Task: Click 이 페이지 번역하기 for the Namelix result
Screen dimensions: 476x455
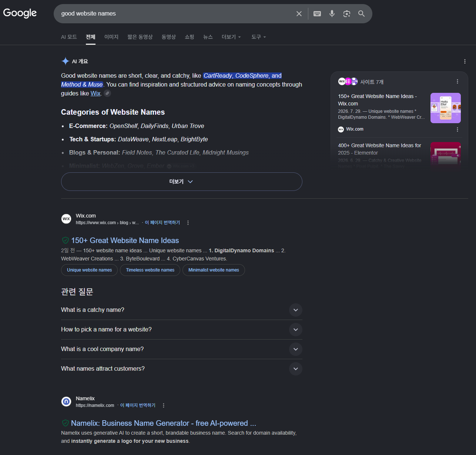Action: click(138, 405)
